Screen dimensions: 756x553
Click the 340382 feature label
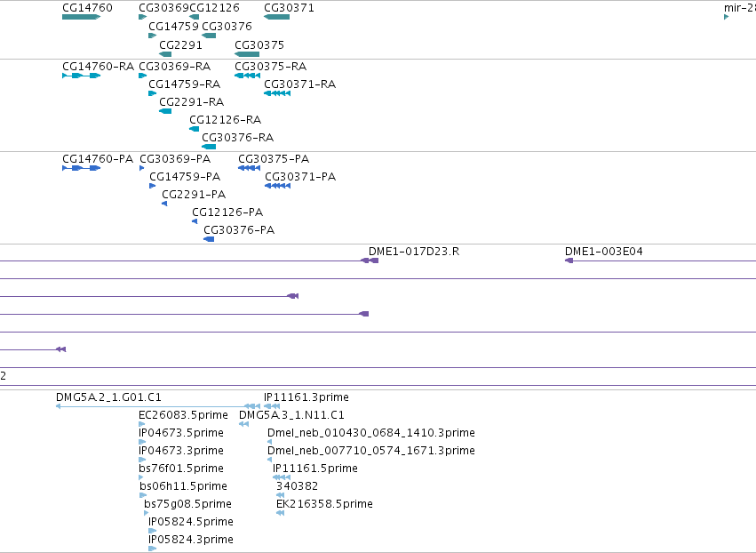(x=297, y=486)
